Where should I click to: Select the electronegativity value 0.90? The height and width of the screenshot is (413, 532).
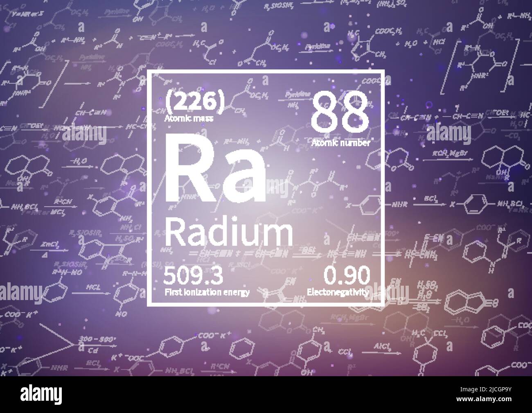tap(347, 276)
